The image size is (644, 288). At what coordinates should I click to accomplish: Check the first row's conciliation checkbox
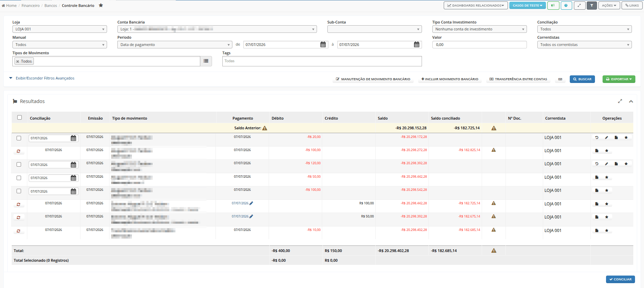pyautogui.click(x=19, y=138)
